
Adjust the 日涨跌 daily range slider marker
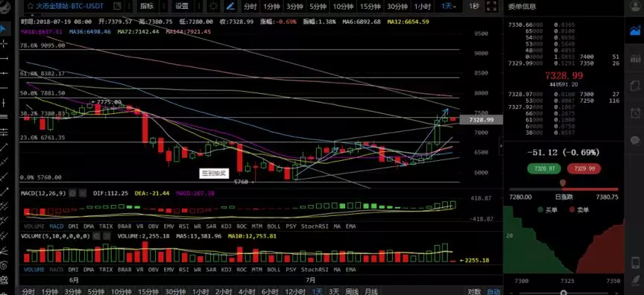pyautogui.click(x=563, y=183)
